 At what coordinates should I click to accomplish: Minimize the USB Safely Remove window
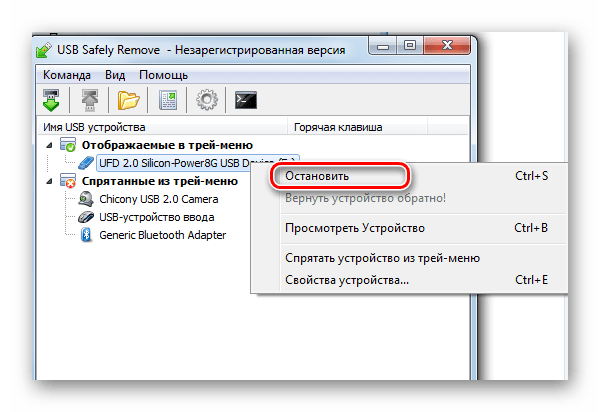point(383,46)
